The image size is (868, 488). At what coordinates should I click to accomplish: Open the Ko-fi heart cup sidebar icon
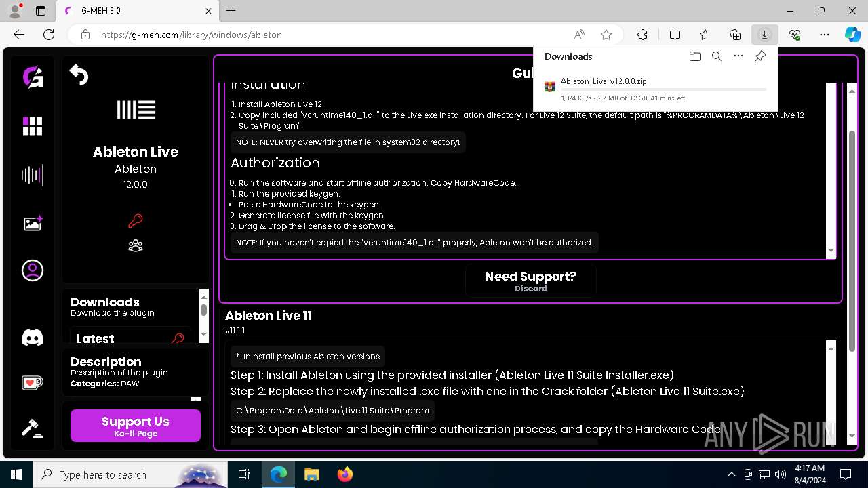33,383
